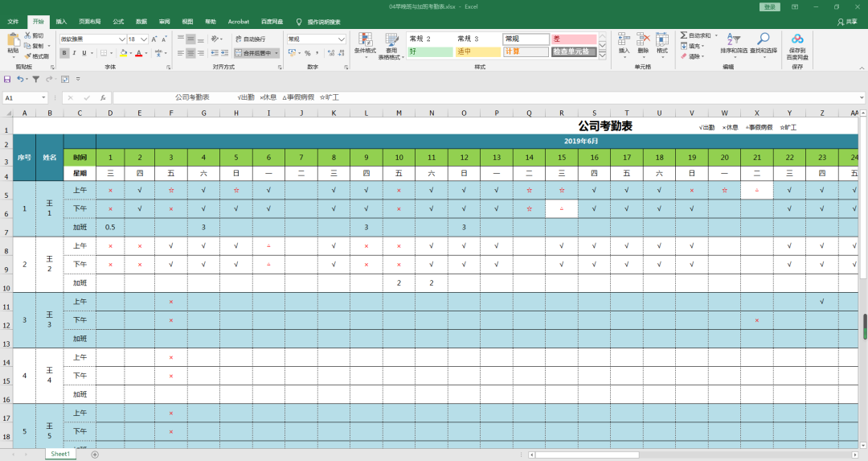
Task: Open the Name Box dropdown next to A1
Action: click(x=43, y=97)
